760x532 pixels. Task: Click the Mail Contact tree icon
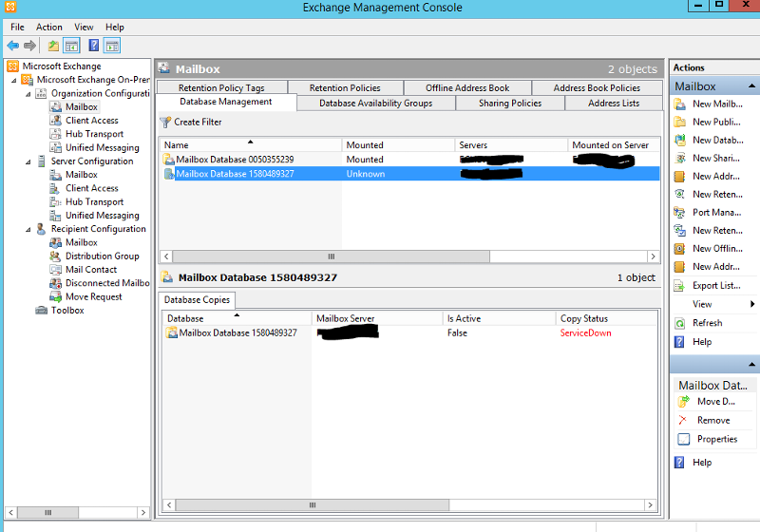click(56, 270)
